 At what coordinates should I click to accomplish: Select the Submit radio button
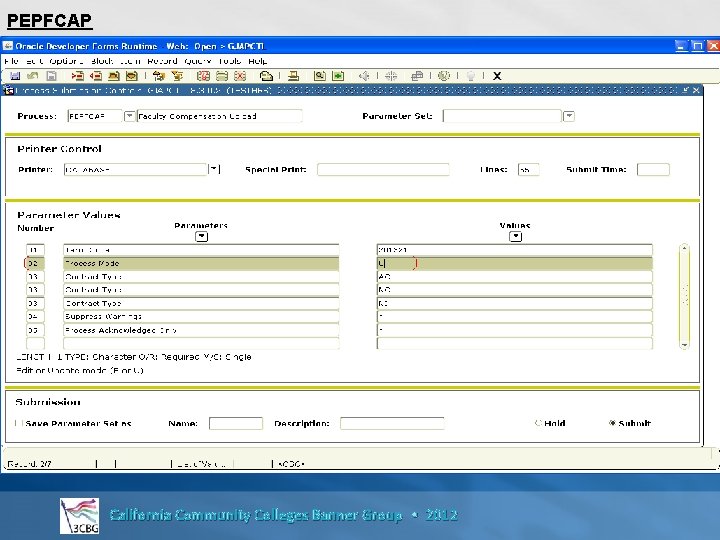pyautogui.click(x=612, y=423)
